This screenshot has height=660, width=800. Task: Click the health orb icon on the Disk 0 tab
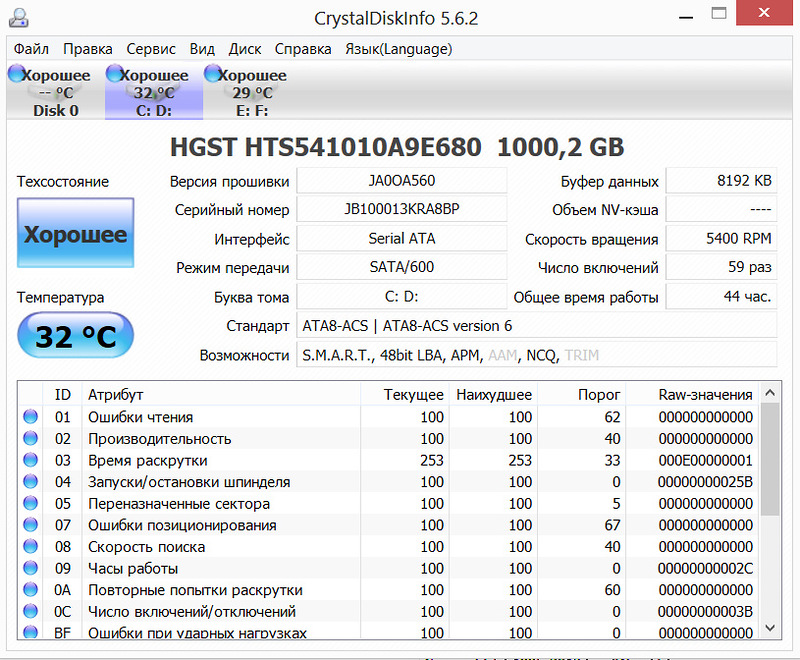click(x=16, y=73)
